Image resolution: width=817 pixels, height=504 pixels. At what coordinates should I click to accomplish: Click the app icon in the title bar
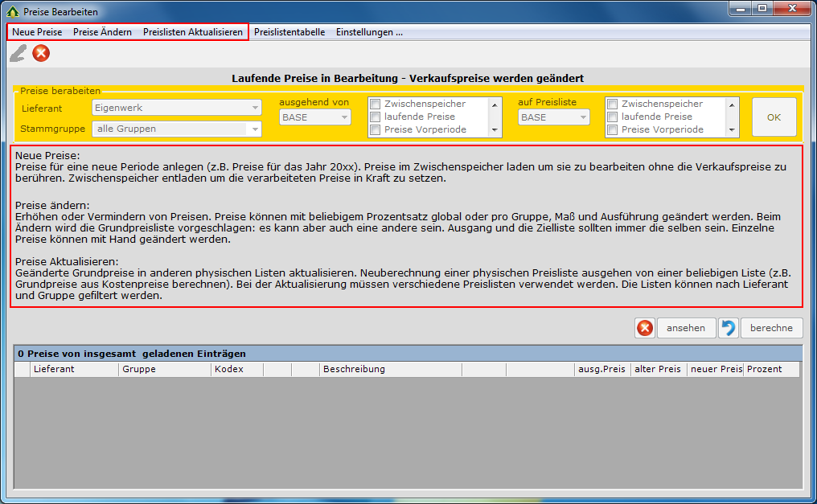13,12
